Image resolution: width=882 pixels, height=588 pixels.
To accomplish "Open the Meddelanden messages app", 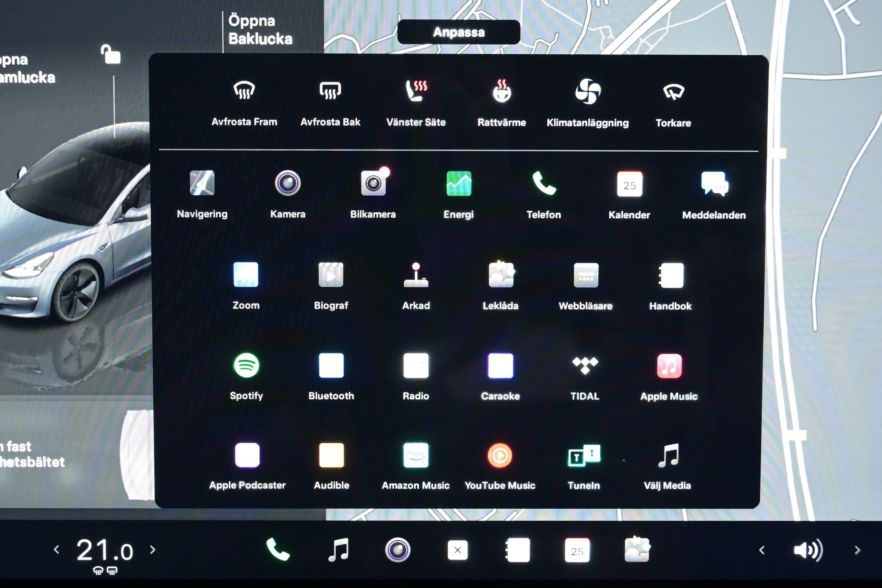I will tap(714, 195).
